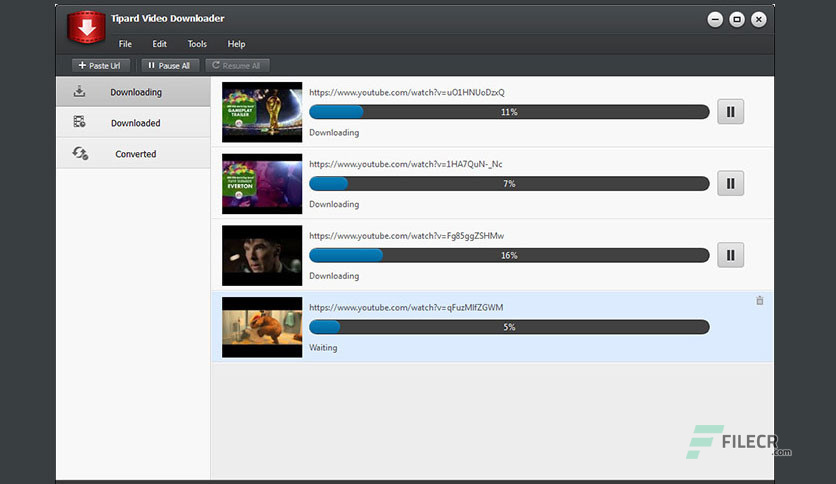The width and height of the screenshot is (836, 484).
Task: Open the Help menu
Action: tap(236, 44)
